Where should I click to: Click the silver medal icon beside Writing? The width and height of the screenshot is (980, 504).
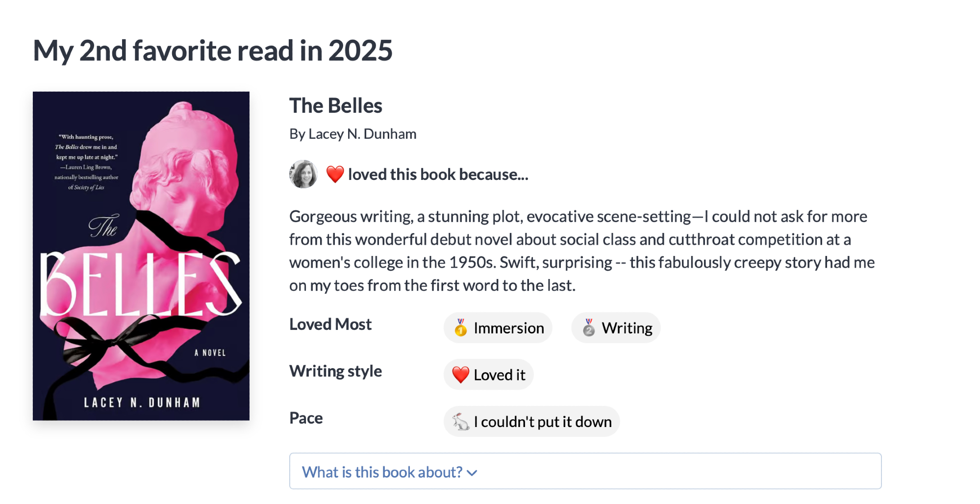[x=589, y=328]
